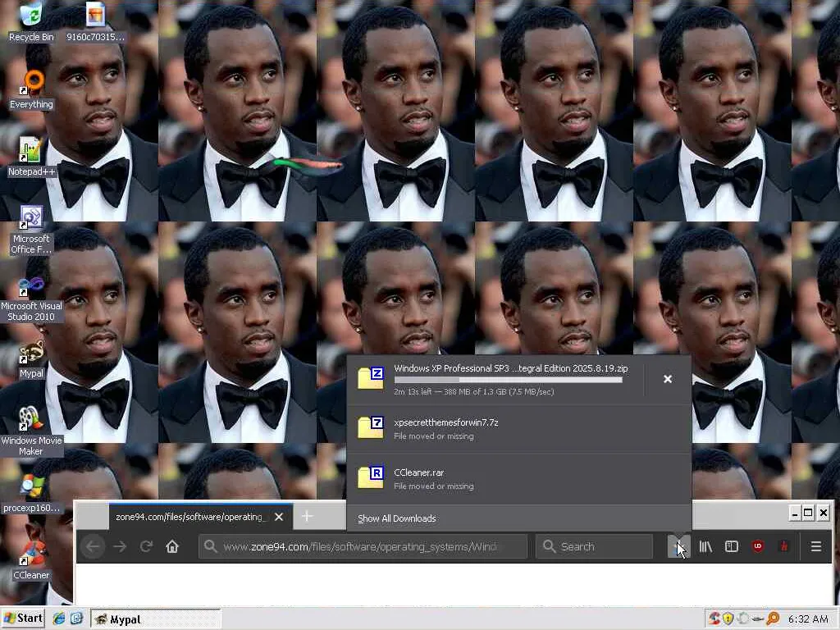Click Show All Downloads link

[396, 518]
